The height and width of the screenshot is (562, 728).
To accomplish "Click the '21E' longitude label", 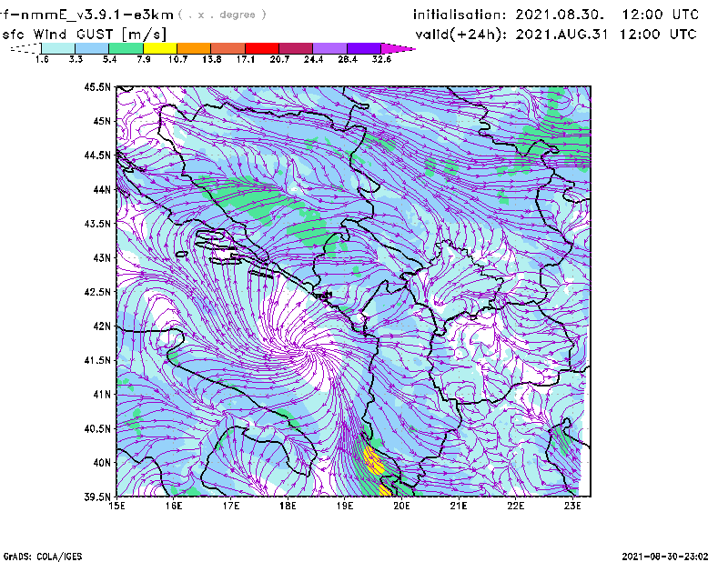I will [x=459, y=506].
